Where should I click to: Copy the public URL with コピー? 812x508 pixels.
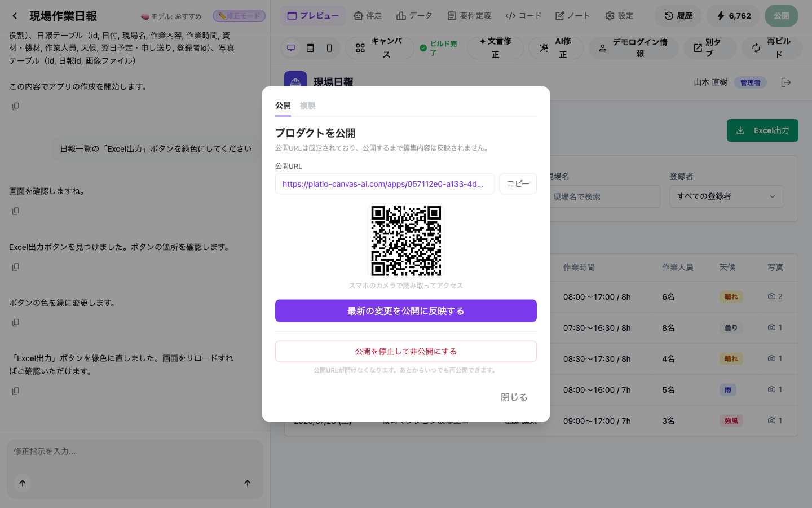(518, 183)
